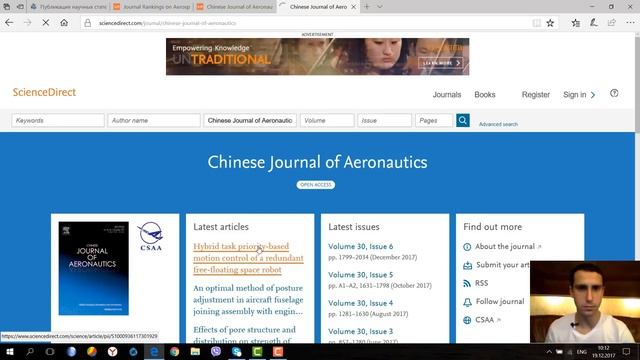
Task: Open Edge settings and more menu
Action: click(x=630, y=23)
